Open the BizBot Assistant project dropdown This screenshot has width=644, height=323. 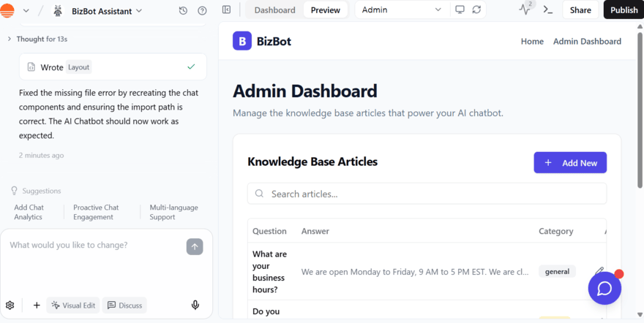coord(107,11)
